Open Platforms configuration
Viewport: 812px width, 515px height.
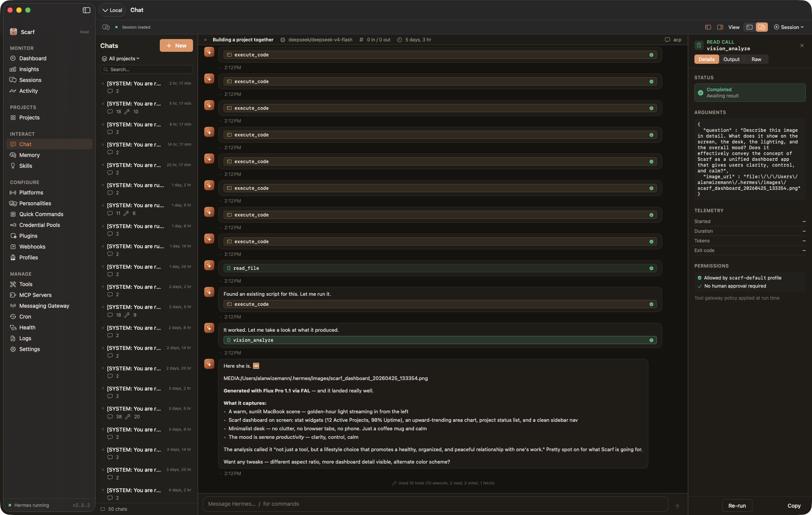tap(31, 193)
